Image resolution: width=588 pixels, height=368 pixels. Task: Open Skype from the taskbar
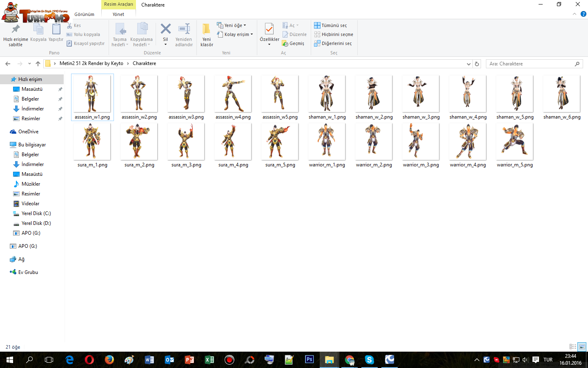point(369,360)
